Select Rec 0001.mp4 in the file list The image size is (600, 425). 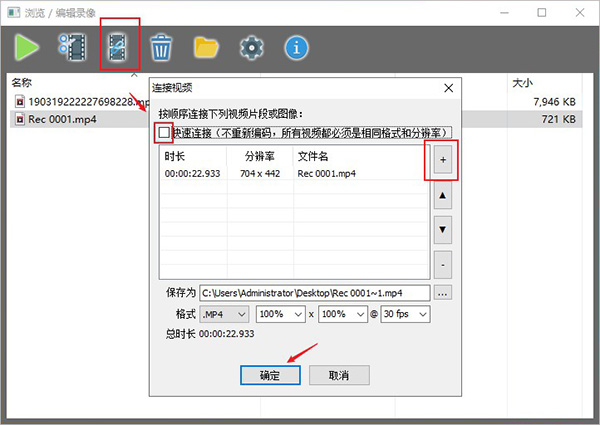point(63,119)
